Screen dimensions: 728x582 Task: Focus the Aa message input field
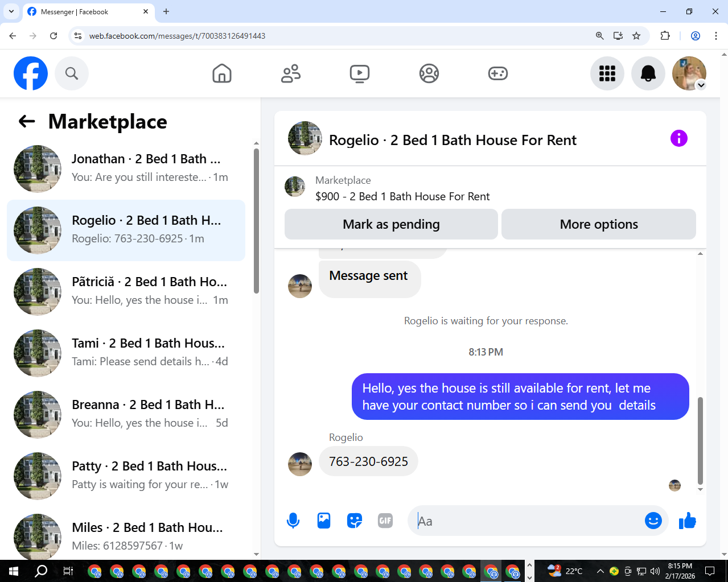pos(527,521)
